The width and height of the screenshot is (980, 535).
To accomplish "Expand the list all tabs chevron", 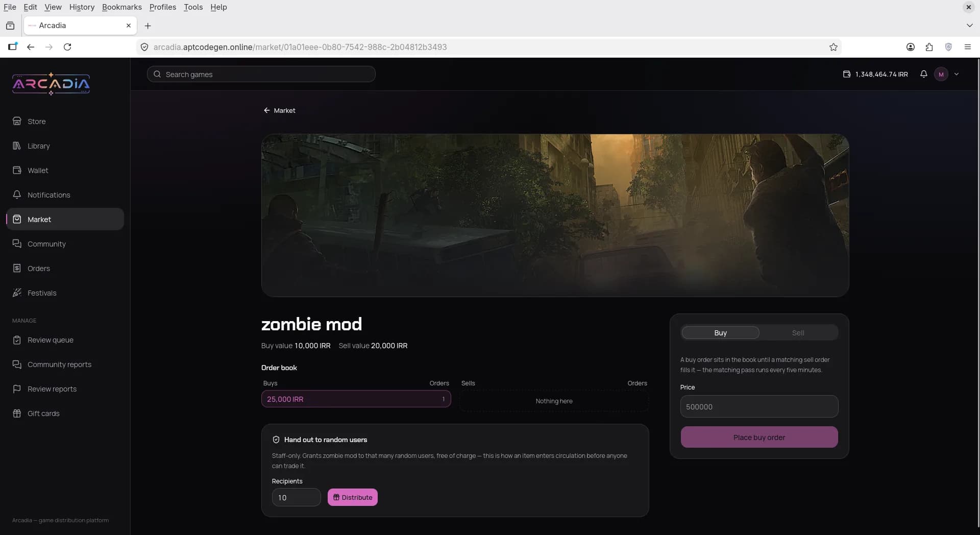I will [x=969, y=26].
